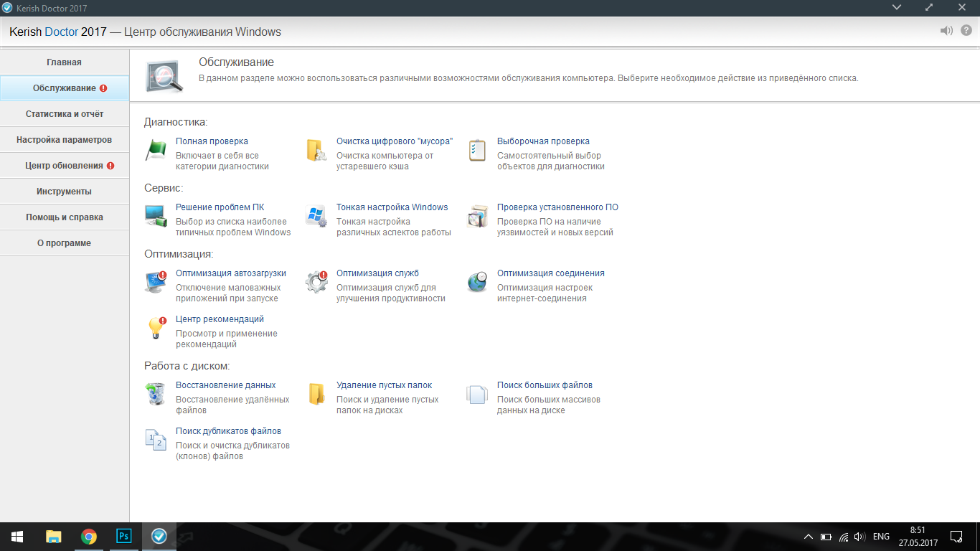Click the Сервис: section heading
Image resolution: width=980 pixels, height=551 pixels.
pos(164,188)
